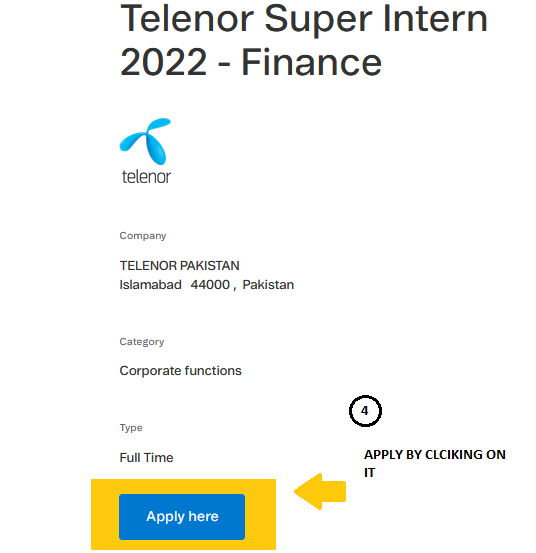Click the yellow arrow pointing left

(x=320, y=491)
